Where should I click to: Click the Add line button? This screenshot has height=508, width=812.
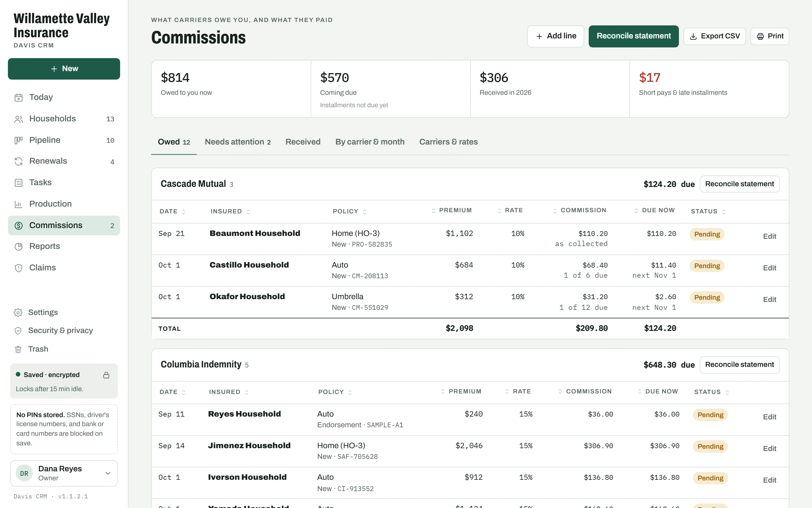click(x=555, y=36)
